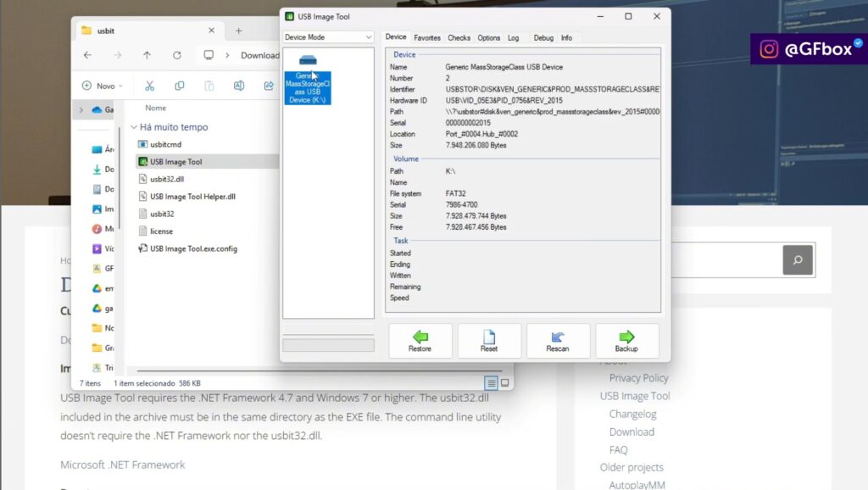Click the Copy icon in Explorer toolbar

pos(180,86)
